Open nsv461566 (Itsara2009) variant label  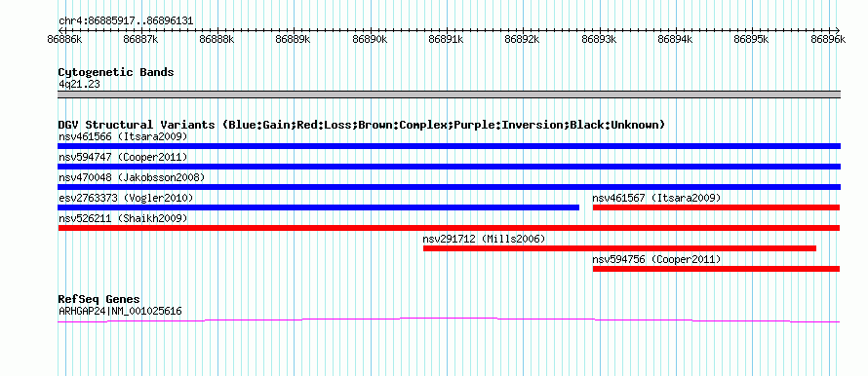tap(123, 136)
